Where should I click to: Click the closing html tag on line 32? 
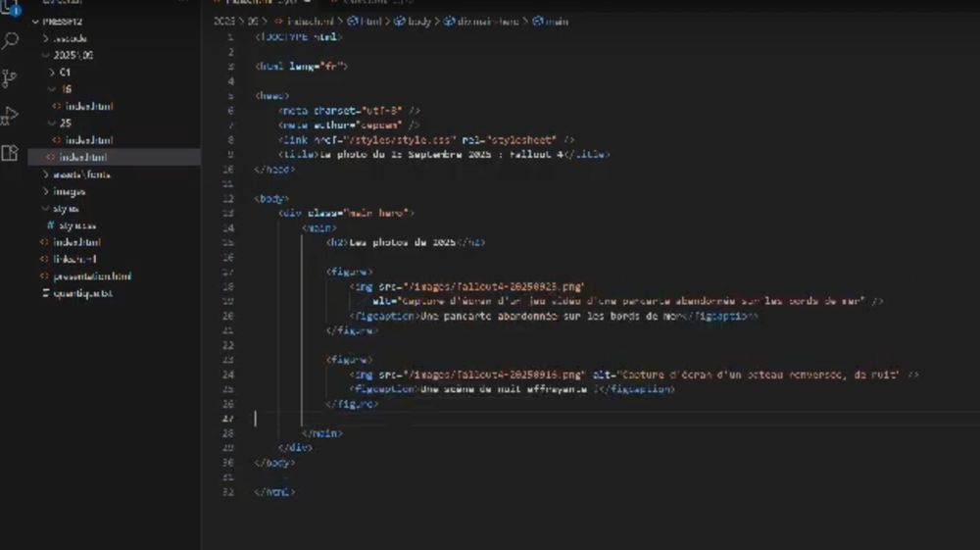point(274,492)
